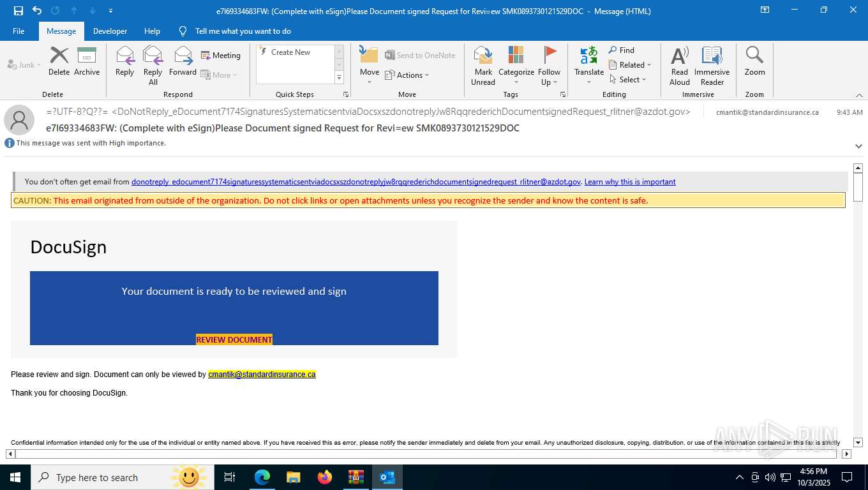Viewport: 868px width, 490px height.
Task: Expand the Quick Steps gallery
Action: pyautogui.click(x=339, y=78)
